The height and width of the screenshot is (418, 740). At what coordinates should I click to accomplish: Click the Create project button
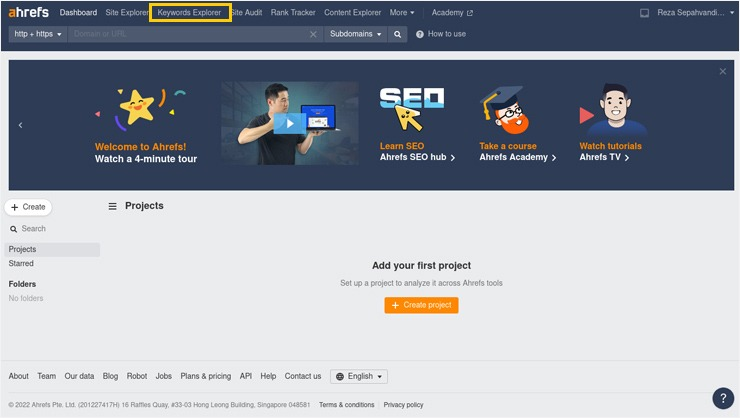pyautogui.click(x=421, y=305)
